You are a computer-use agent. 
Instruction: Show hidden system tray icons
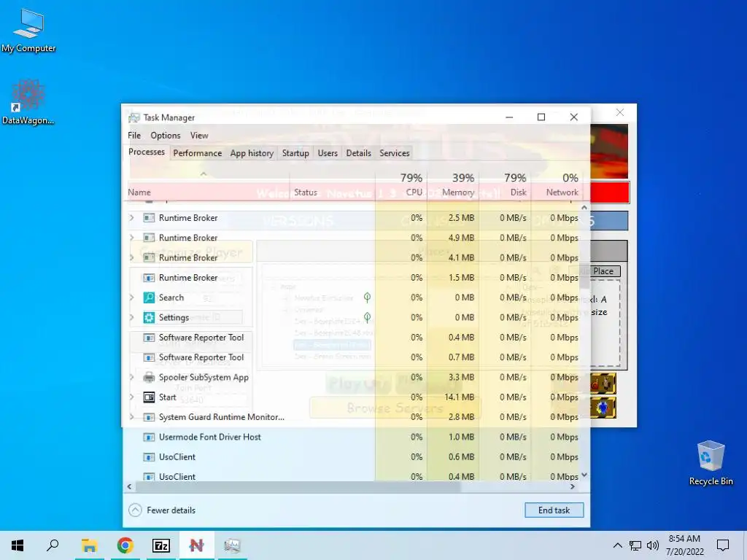click(617, 545)
